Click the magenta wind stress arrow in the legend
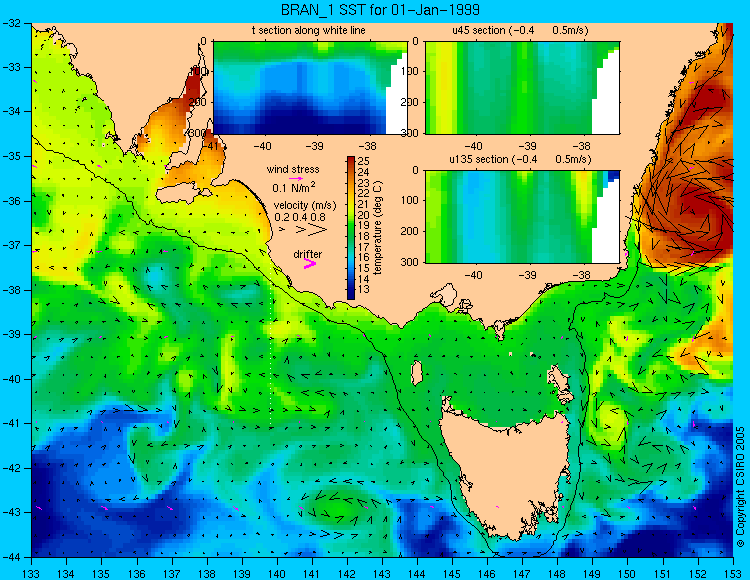Screen dimensions: 750x580 pos(297,178)
